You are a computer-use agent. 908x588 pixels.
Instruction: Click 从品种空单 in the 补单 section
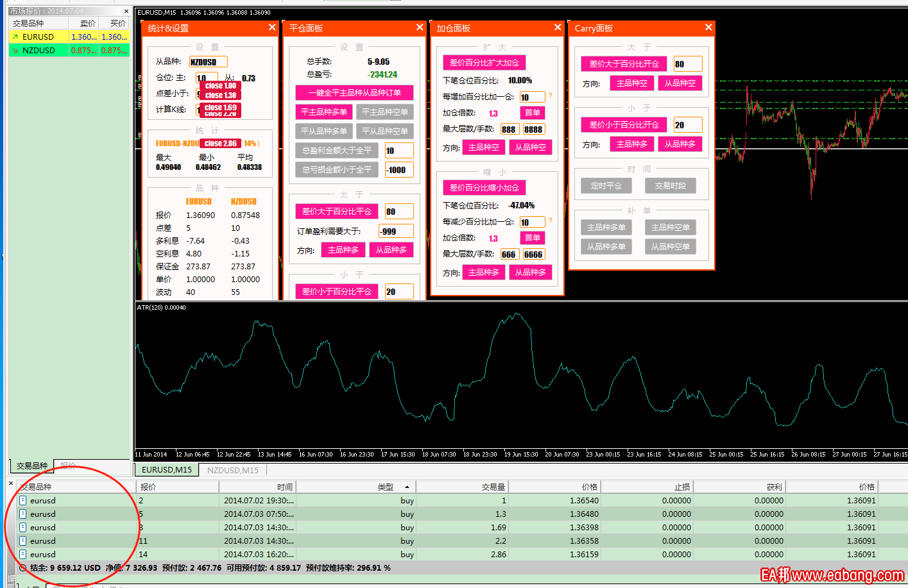[671, 247]
